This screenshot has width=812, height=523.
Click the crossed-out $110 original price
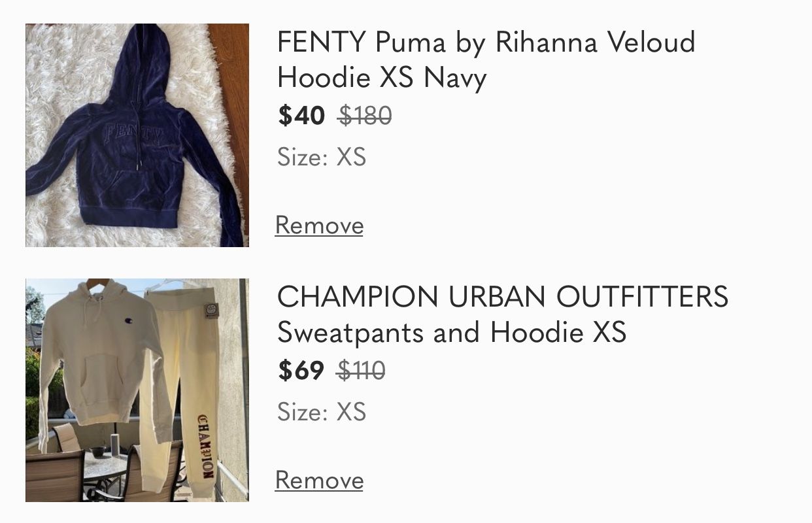(361, 371)
